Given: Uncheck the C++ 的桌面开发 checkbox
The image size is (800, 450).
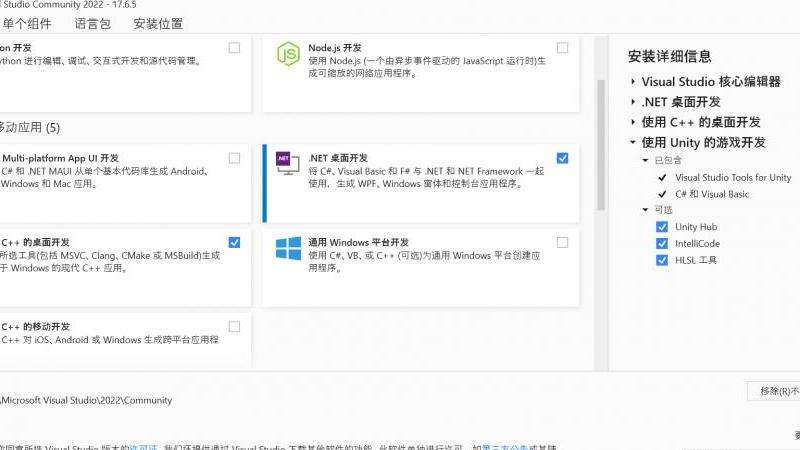Looking at the screenshot, I should pyautogui.click(x=234, y=242).
